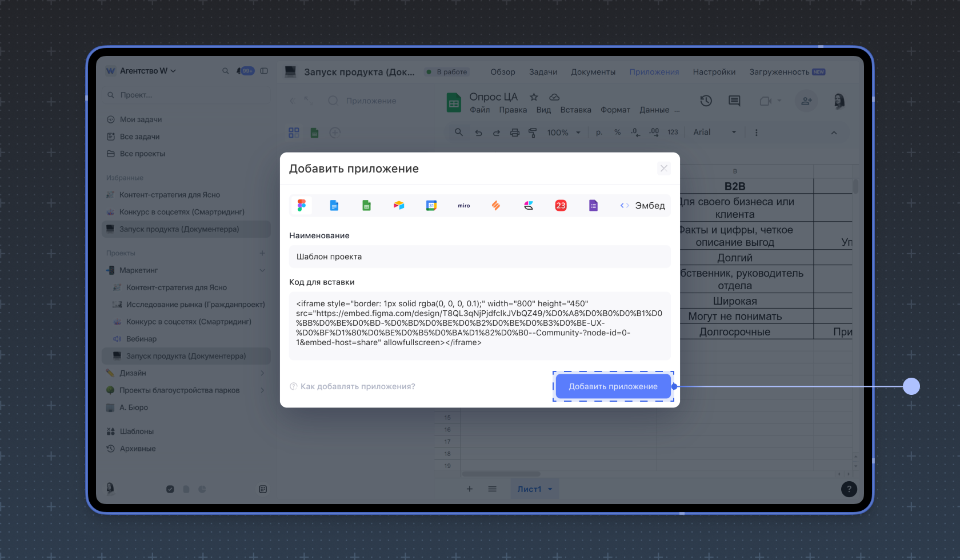Select the Figma app icon

pyautogui.click(x=302, y=206)
